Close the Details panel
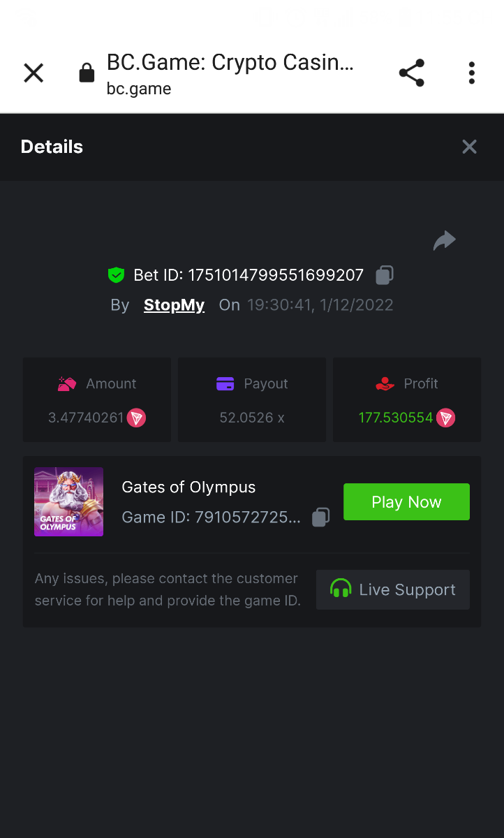The width and height of the screenshot is (504, 838). (469, 147)
